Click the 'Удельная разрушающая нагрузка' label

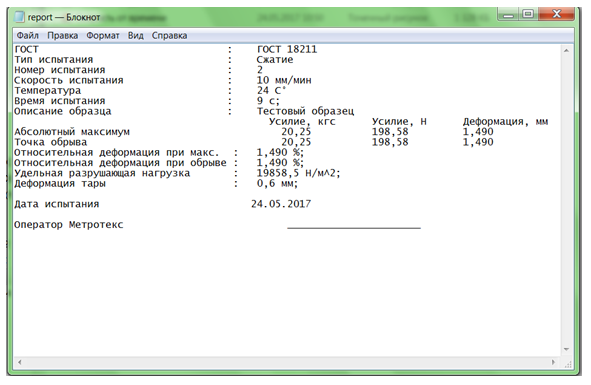pos(102,173)
